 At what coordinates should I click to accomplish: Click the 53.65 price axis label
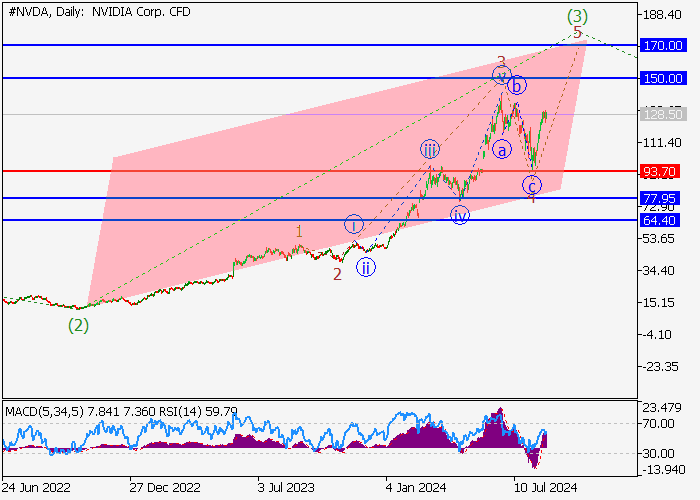(x=658, y=239)
